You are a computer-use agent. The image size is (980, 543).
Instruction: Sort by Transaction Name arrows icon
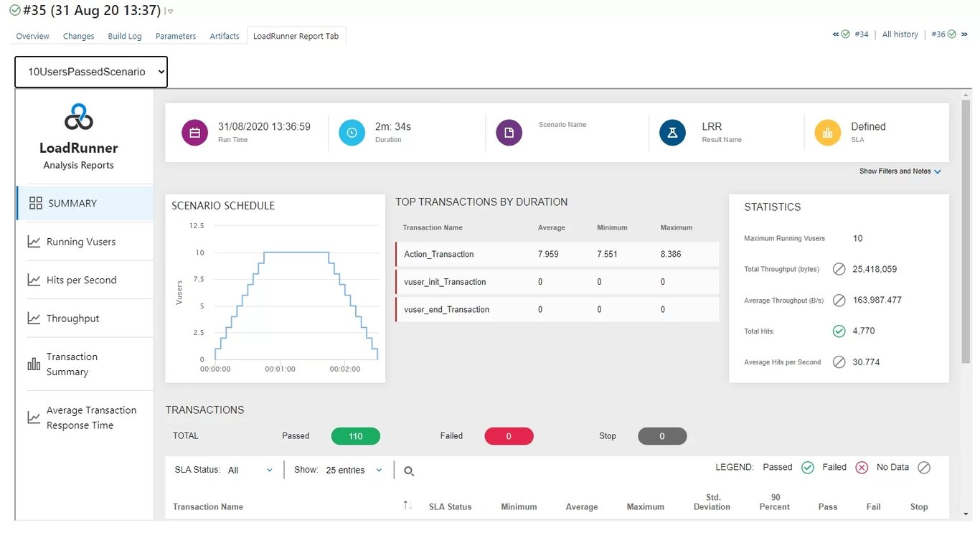[x=407, y=506]
